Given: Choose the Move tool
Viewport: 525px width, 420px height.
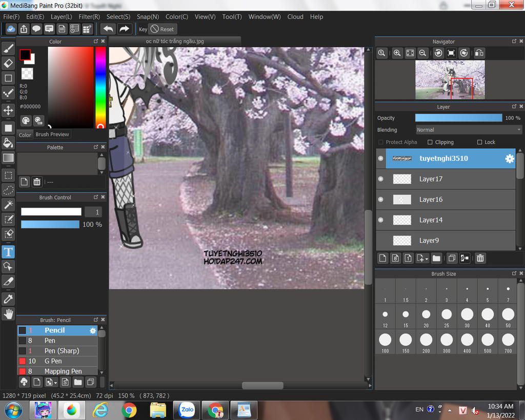Looking at the screenshot, I should (x=8, y=110).
